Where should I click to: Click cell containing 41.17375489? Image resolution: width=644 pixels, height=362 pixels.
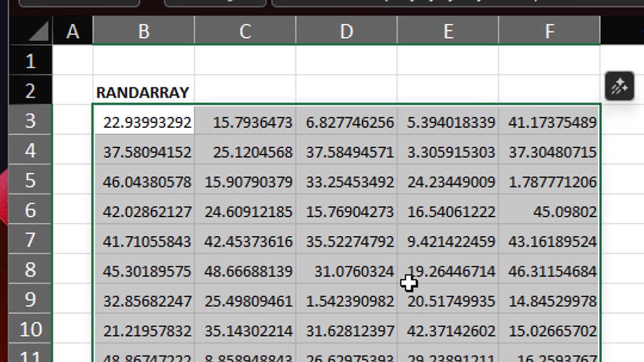point(549,120)
